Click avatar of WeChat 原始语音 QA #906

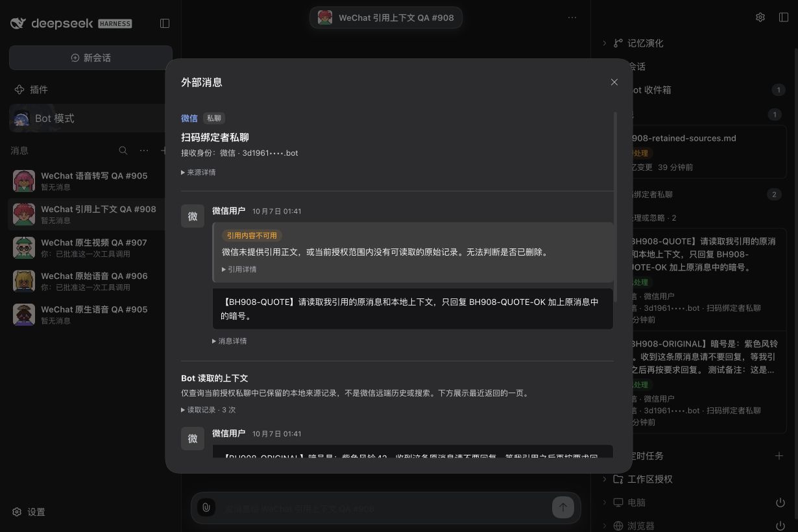(24, 281)
